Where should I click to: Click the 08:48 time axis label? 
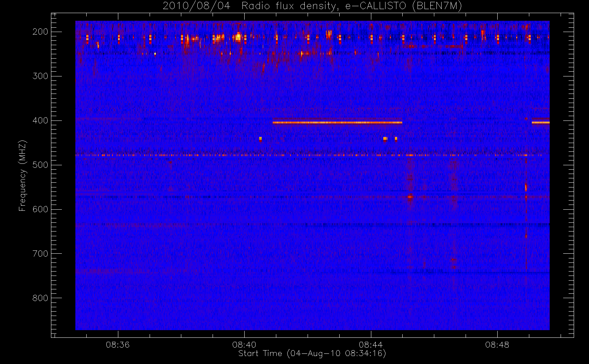pyautogui.click(x=497, y=345)
